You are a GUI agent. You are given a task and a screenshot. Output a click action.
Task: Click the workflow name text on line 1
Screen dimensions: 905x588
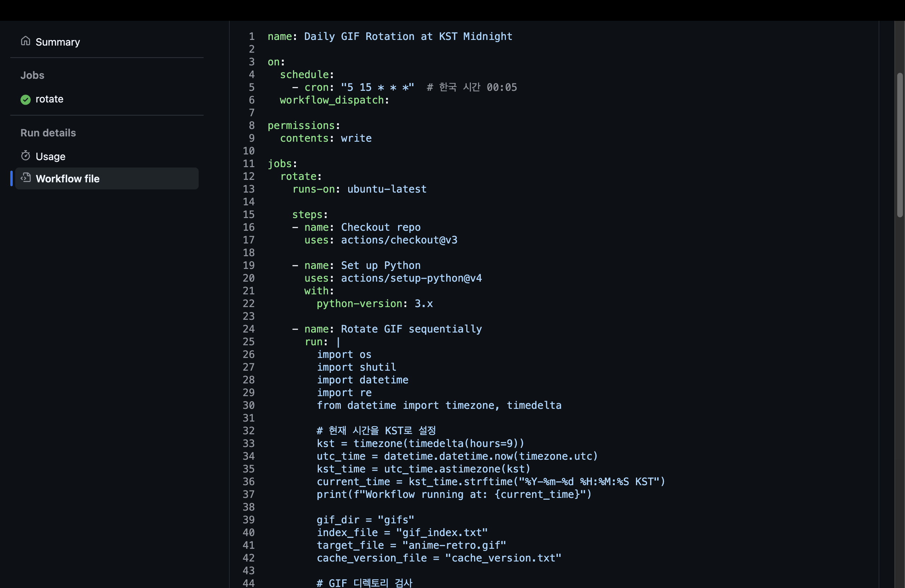click(x=408, y=36)
